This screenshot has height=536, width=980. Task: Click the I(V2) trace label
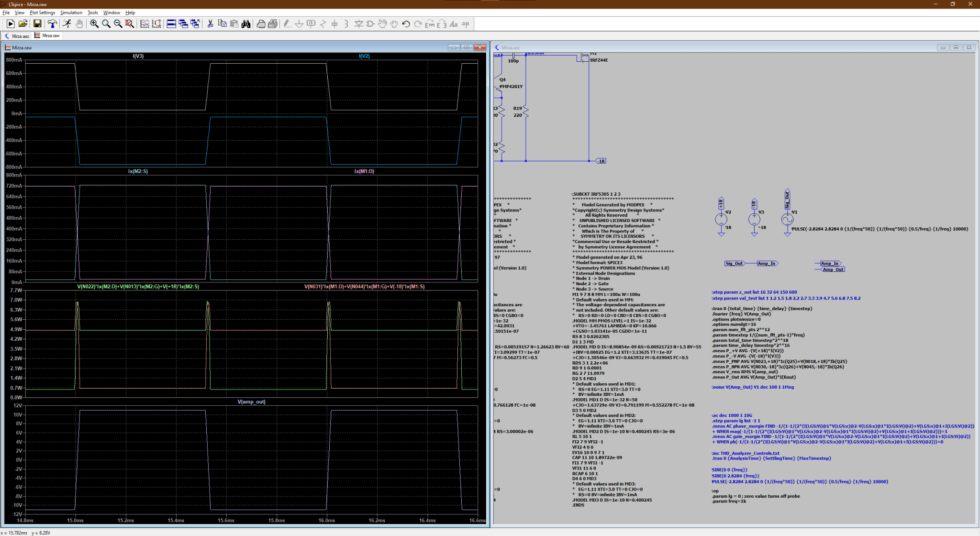[x=364, y=56]
